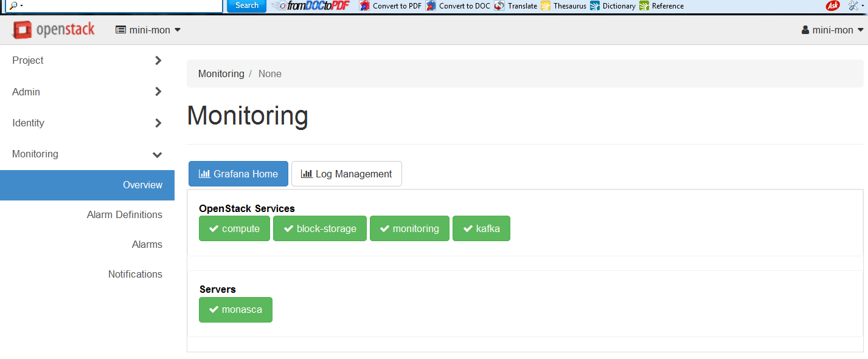Click the kafka service status button
The width and height of the screenshot is (868, 359).
pos(481,228)
